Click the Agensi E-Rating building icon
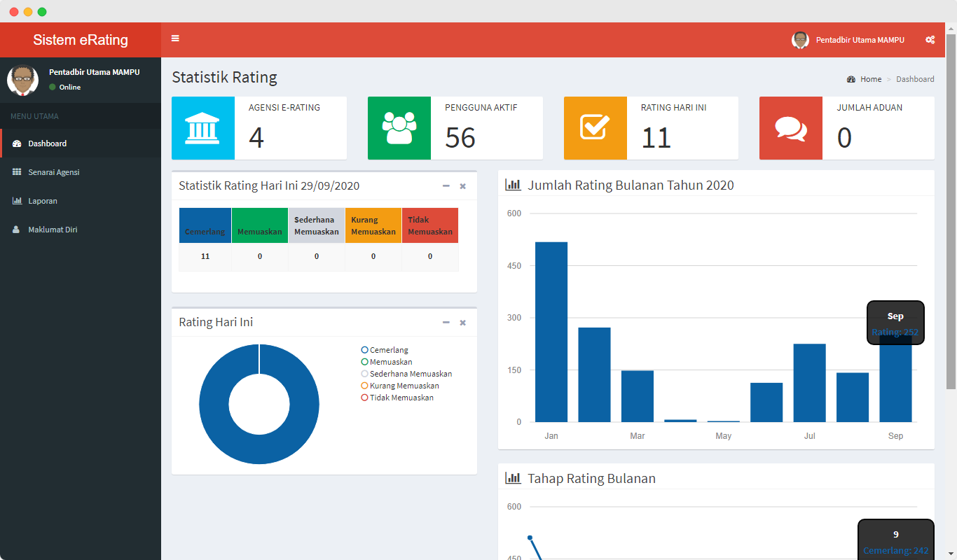The width and height of the screenshot is (957, 560). 203,128
